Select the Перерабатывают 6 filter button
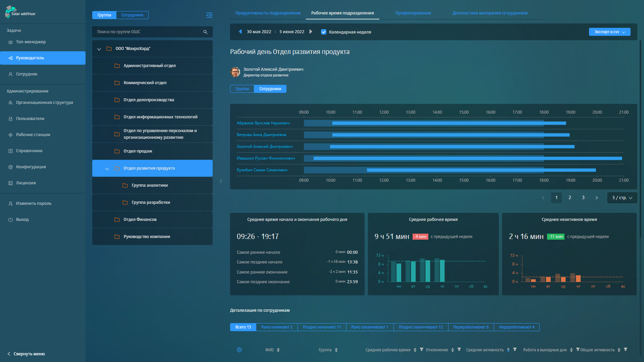This screenshot has height=362, width=644. [x=471, y=327]
